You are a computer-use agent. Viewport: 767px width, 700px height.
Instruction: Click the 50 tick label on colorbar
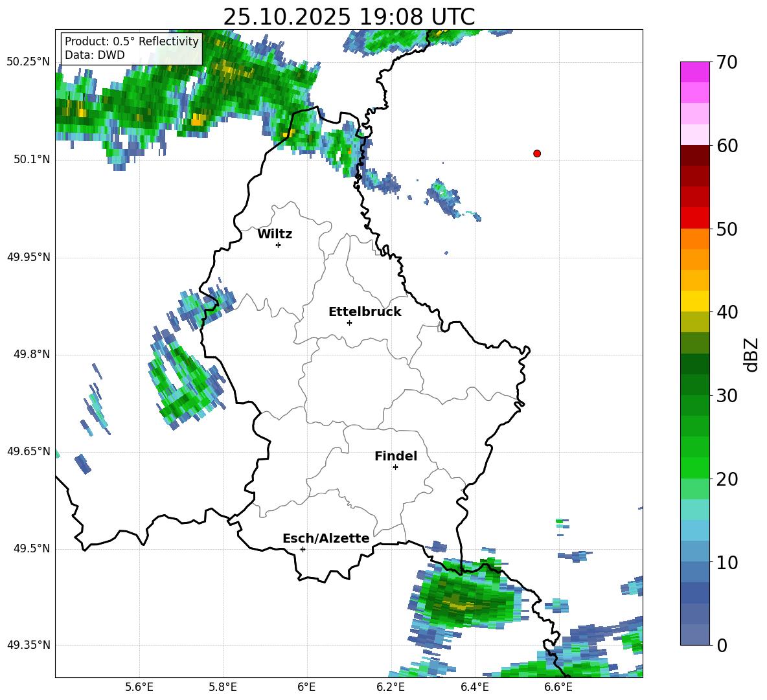(x=727, y=229)
